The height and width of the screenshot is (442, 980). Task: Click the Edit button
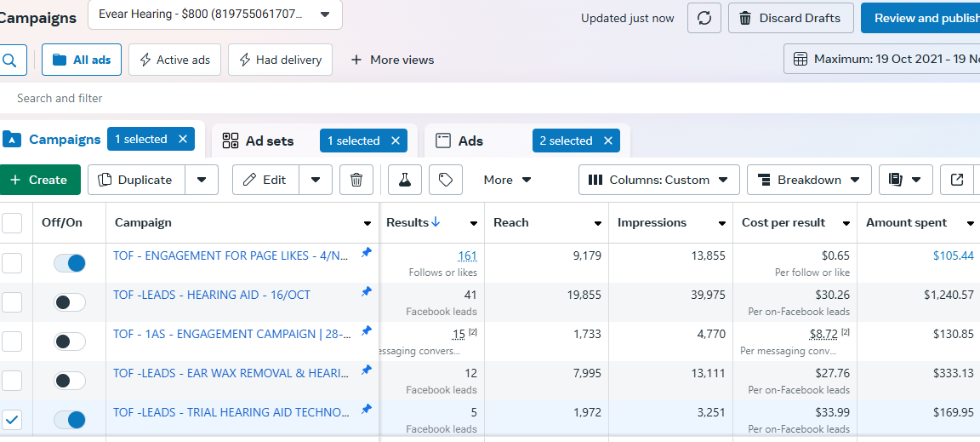coord(265,180)
